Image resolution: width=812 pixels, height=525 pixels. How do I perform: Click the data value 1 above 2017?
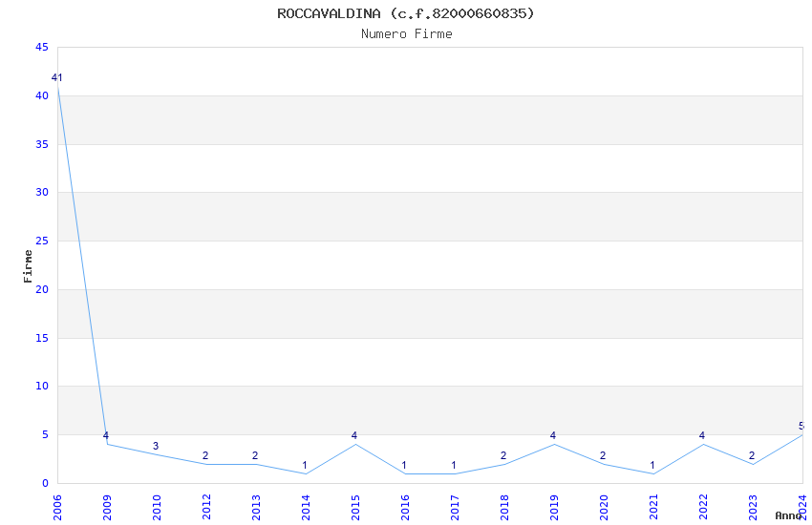454,466
